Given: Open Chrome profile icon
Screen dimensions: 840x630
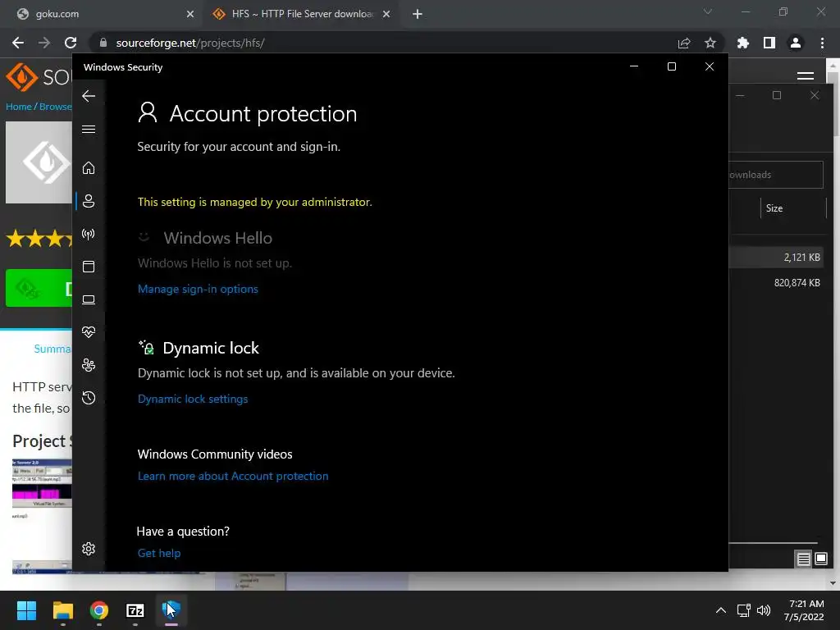Looking at the screenshot, I should pos(796,43).
